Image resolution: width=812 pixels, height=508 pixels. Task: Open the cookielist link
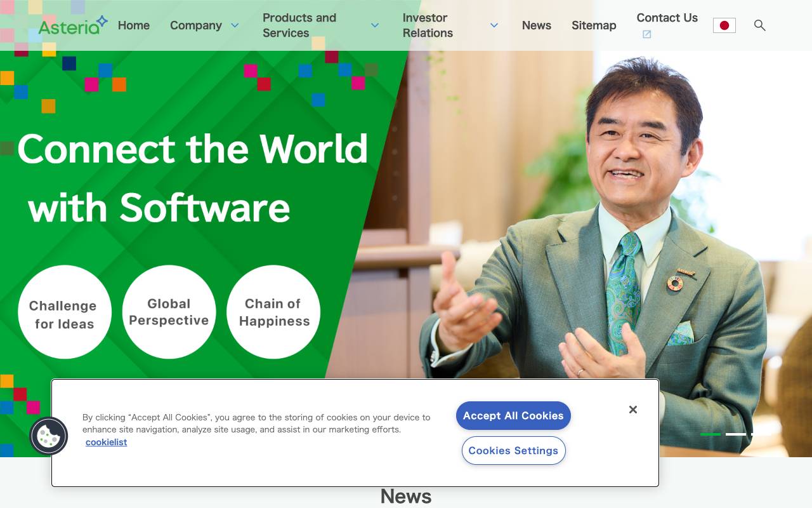(106, 442)
